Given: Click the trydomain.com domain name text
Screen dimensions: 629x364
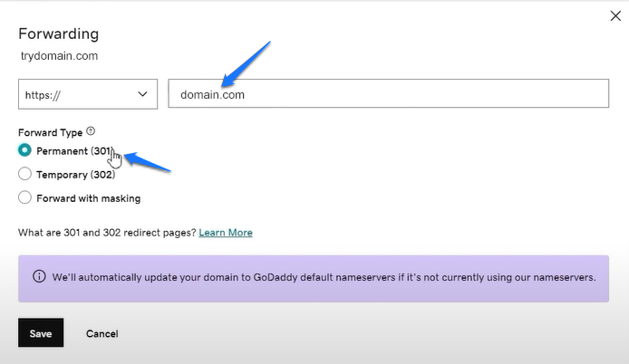Looking at the screenshot, I should pyautogui.click(x=60, y=56).
